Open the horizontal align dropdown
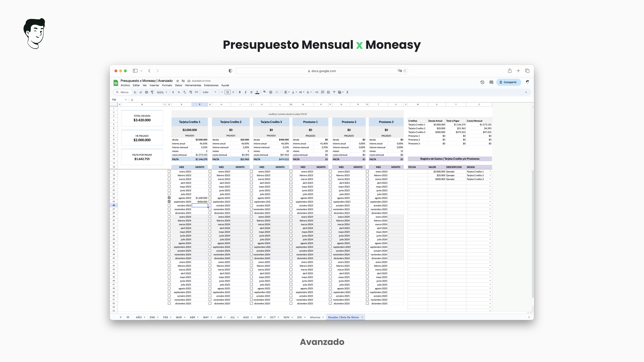The height and width of the screenshot is (362, 644). click(x=287, y=92)
